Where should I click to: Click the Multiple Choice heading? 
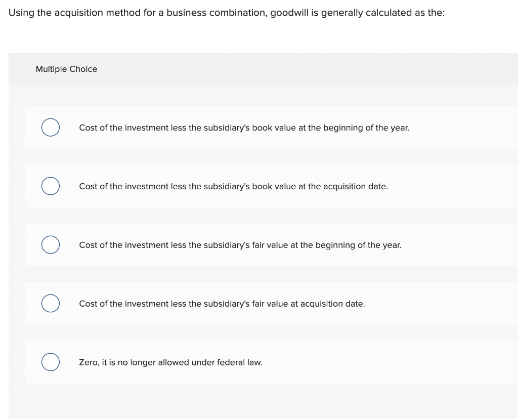[66, 69]
